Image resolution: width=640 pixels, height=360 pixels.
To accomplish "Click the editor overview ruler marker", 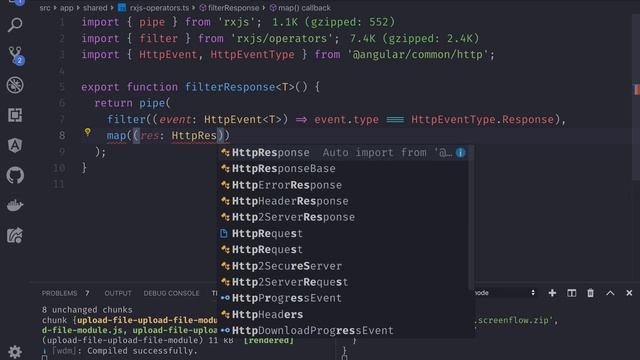I will (x=636, y=89).
